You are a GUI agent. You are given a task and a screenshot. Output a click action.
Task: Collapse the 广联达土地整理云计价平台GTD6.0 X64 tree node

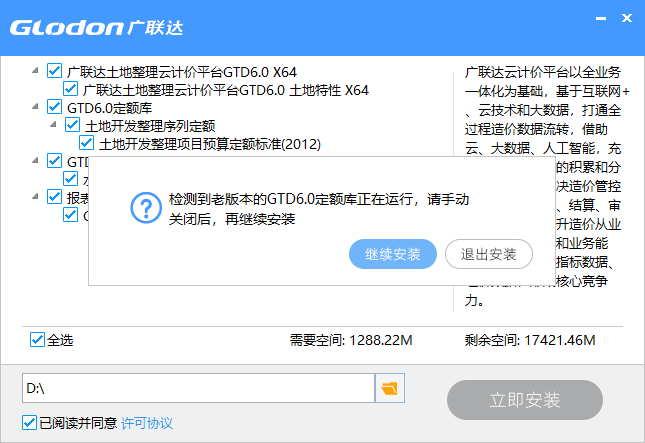click(x=35, y=71)
